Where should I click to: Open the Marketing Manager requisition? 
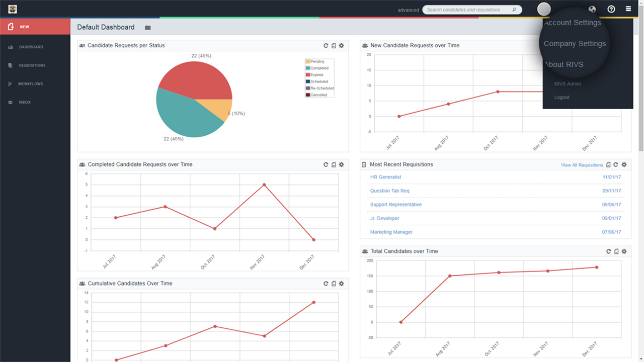coord(391,232)
